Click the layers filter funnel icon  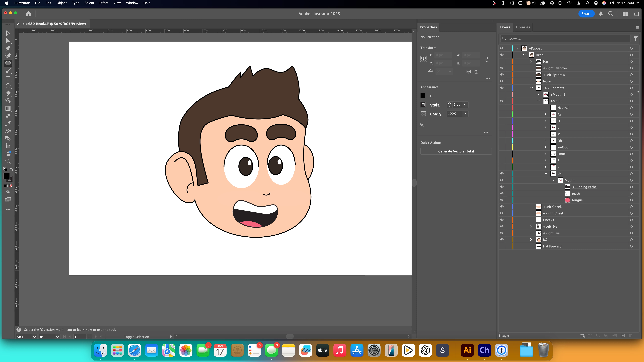point(635,39)
